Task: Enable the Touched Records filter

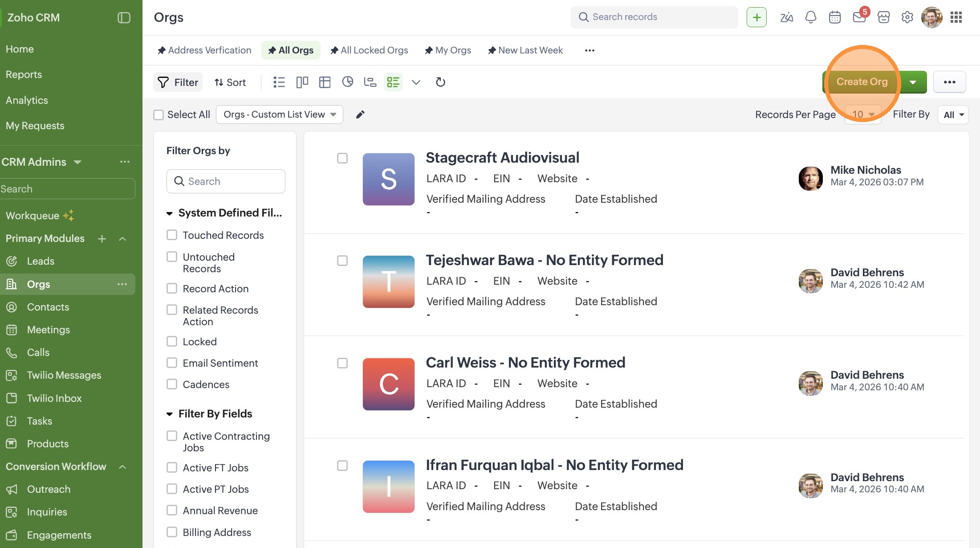Action: tap(172, 235)
